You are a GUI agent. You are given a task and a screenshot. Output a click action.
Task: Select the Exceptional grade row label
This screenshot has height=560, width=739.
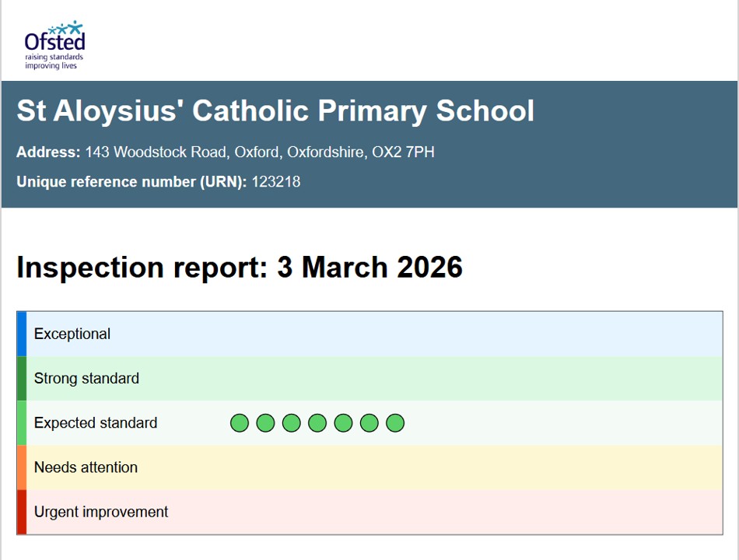click(72, 334)
